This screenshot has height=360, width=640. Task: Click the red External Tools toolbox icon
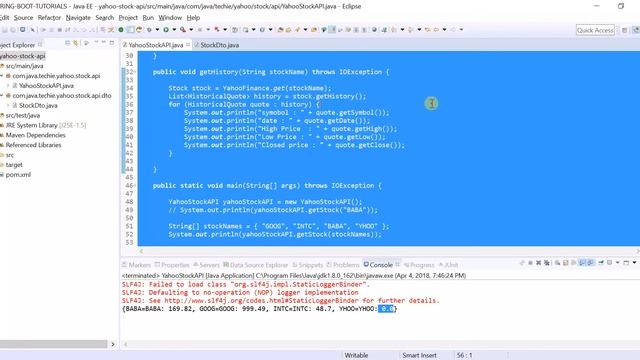pyautogui.click(x=183, y=29)
